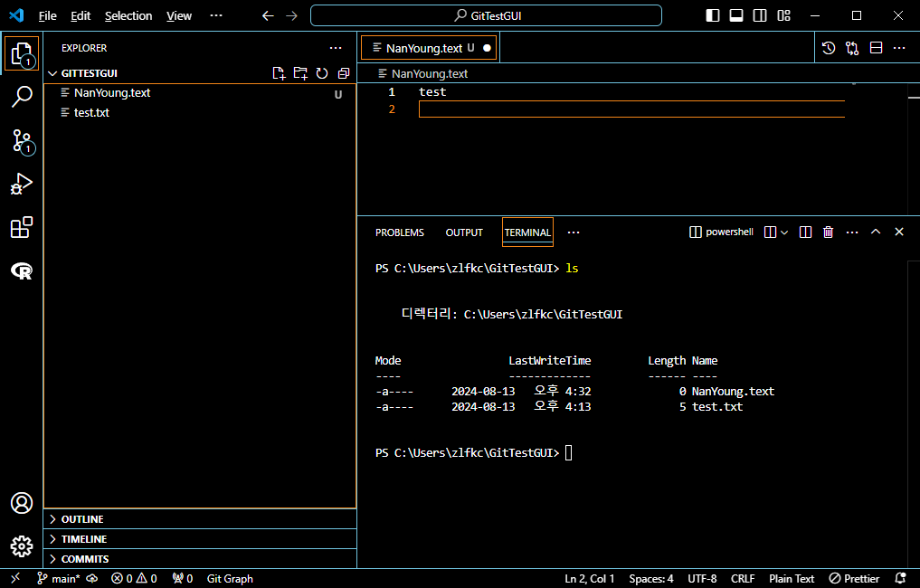Image resolution: width=920 pixels, height=588 pixels.
Task: Open the Manage gear menu
Action: 22,546
